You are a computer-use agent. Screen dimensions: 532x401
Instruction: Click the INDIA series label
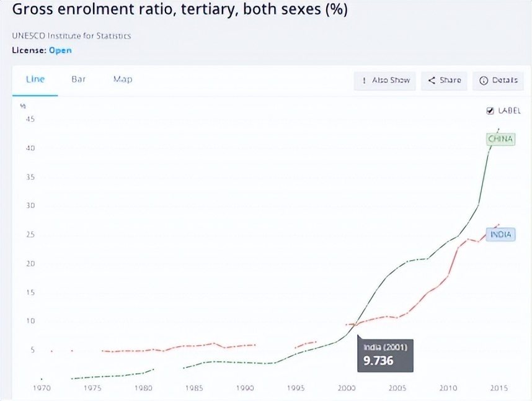[x=500, y=234]
